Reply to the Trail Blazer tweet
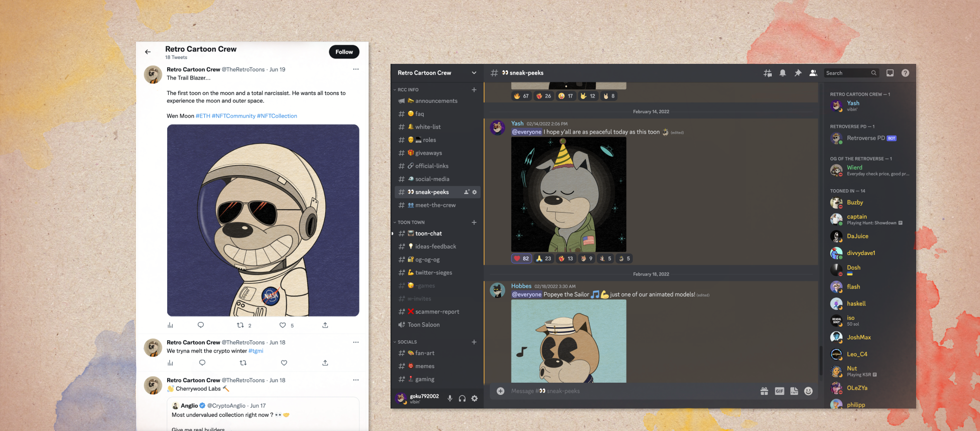Image resolution: width=980 pixels, height=431 pixels. (x=200, y=325)
